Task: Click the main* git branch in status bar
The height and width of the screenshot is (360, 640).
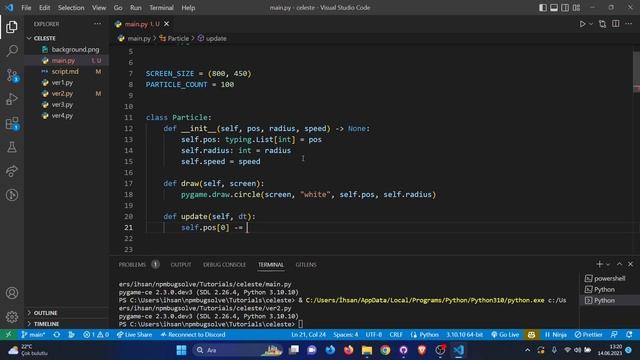Action: coord(33,335)
